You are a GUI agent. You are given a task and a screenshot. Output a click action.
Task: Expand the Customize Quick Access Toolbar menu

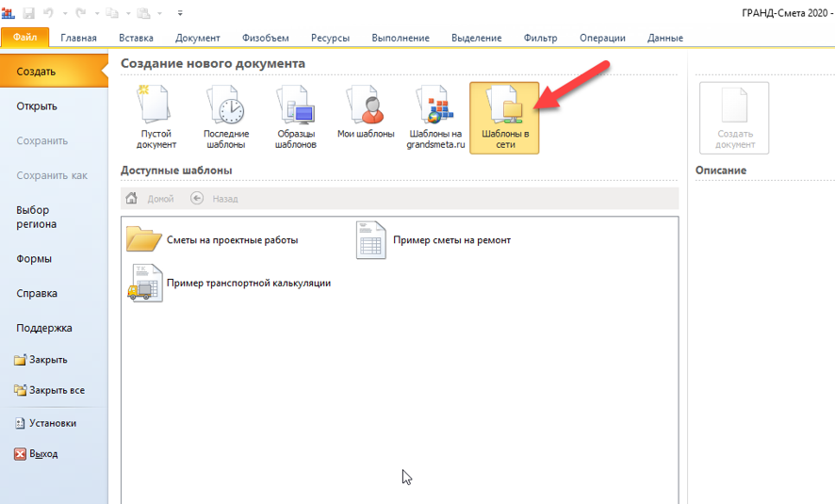[x=180, y=13]
